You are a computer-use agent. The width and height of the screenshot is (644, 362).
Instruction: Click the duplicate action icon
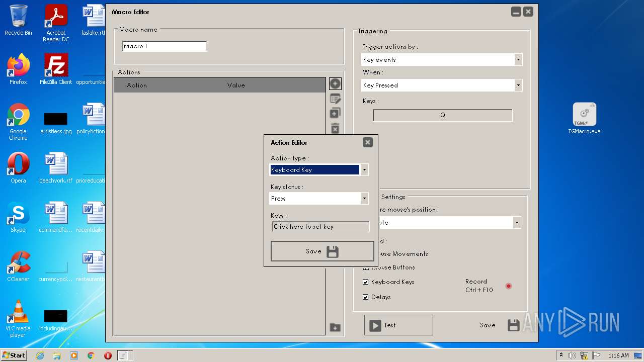tap(335, 113)
